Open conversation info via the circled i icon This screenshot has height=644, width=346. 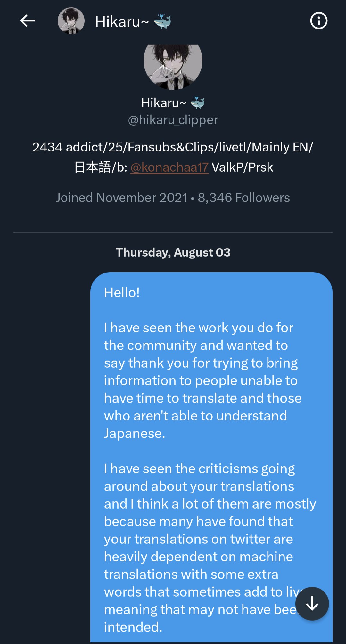[318, 21]
